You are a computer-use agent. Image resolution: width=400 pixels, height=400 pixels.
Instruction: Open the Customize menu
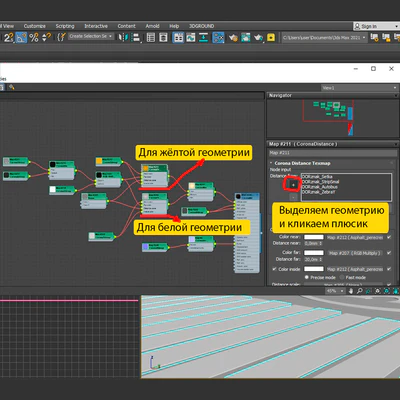(34, 26)
